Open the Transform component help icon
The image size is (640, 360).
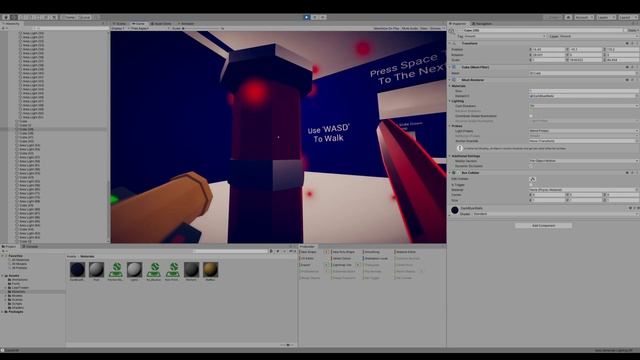pyautogui.click(x=627, y=43)
